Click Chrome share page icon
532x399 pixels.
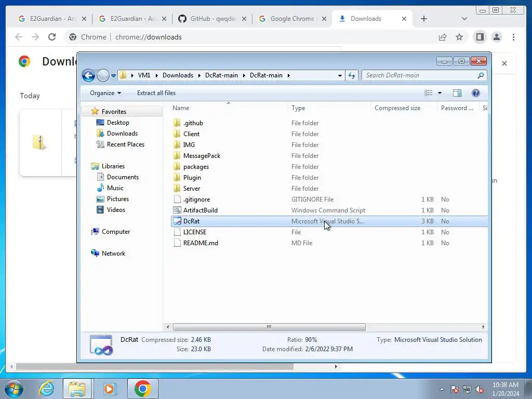pos(443,37)
